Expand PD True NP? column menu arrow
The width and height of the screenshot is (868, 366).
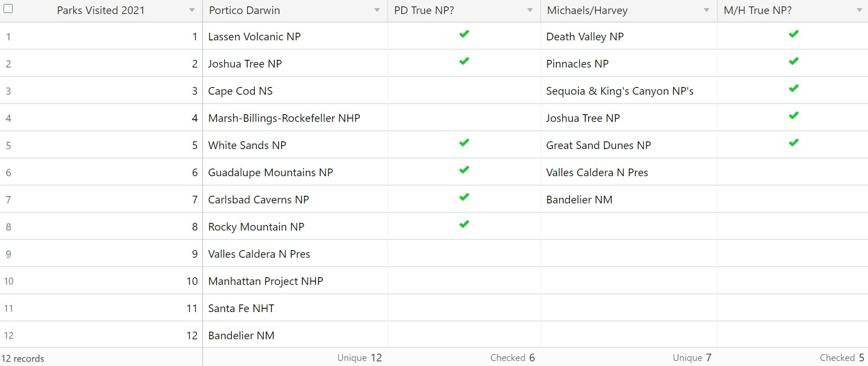pos(530,10)
